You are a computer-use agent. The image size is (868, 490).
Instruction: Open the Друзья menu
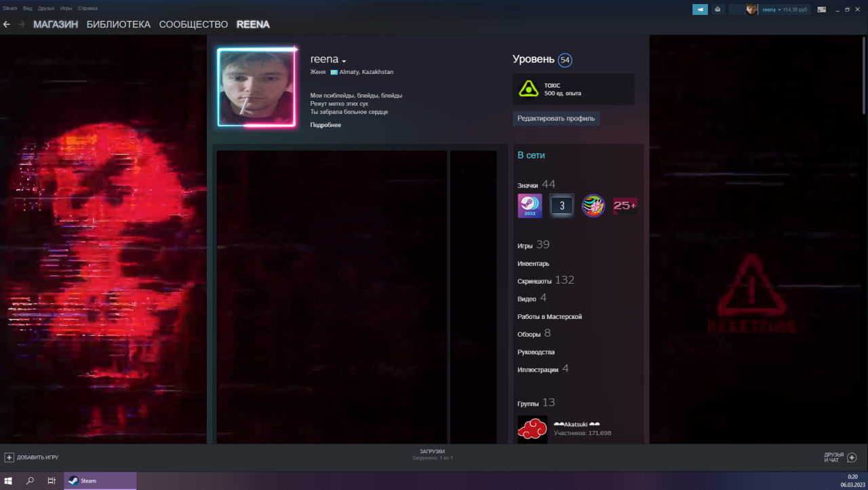[46, 8]
